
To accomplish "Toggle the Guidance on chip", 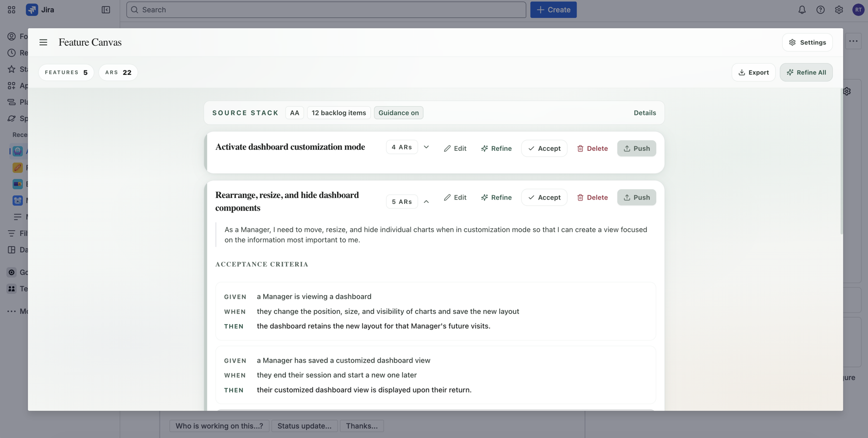I will point(398,113).
